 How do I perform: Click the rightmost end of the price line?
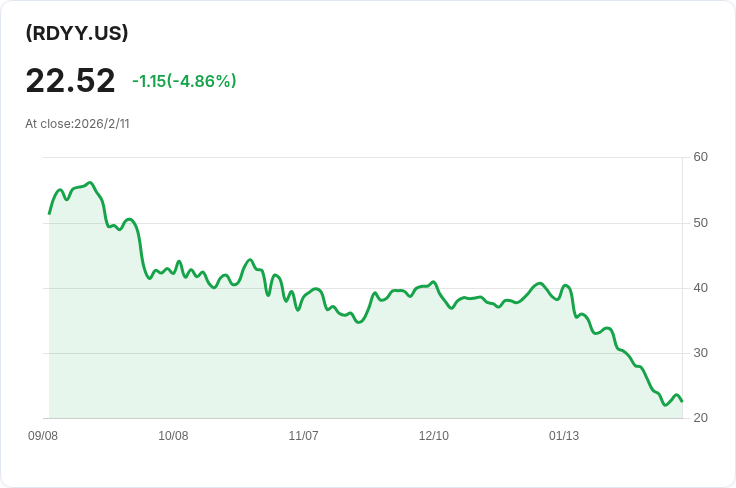(x=682, y=401)
